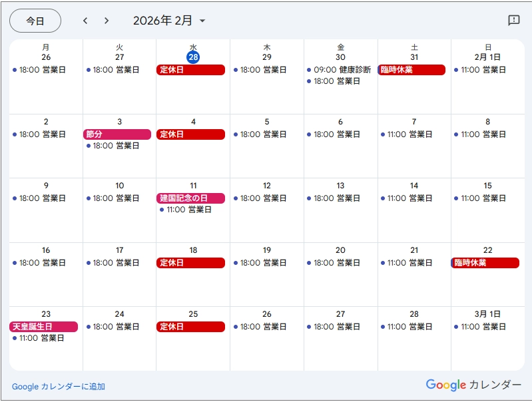Open 定休日 event on the 28th
The height and width of the screenshot is (402, 532).
point(191,70)
